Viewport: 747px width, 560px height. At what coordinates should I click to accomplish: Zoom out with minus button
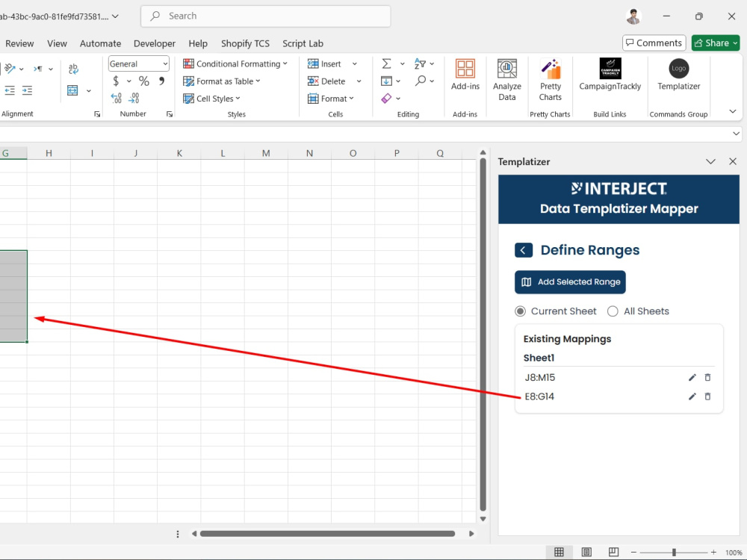pos(633,553)
